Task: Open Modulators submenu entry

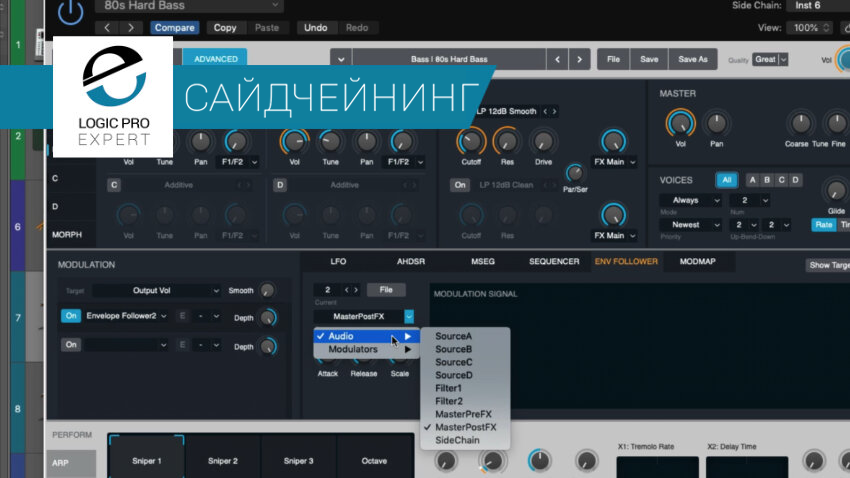Action: click(366, 350)
